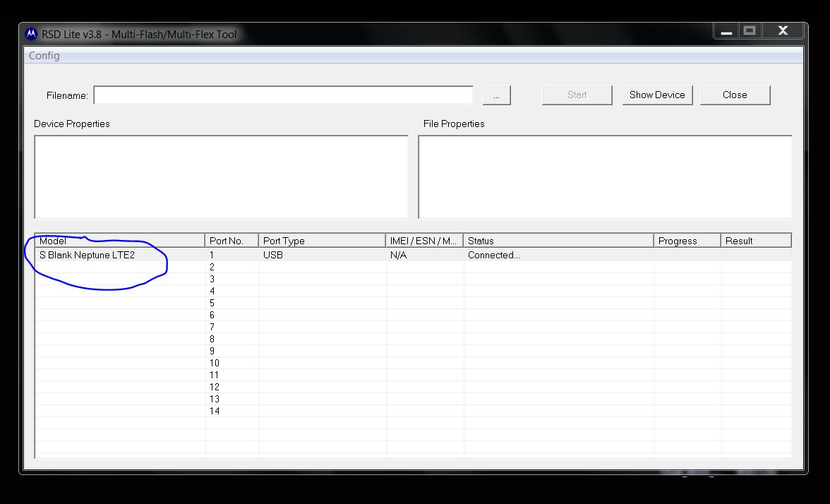Click the USB port type cell
Viewport: 830px width, 504px height.
[x=323, y=255]
